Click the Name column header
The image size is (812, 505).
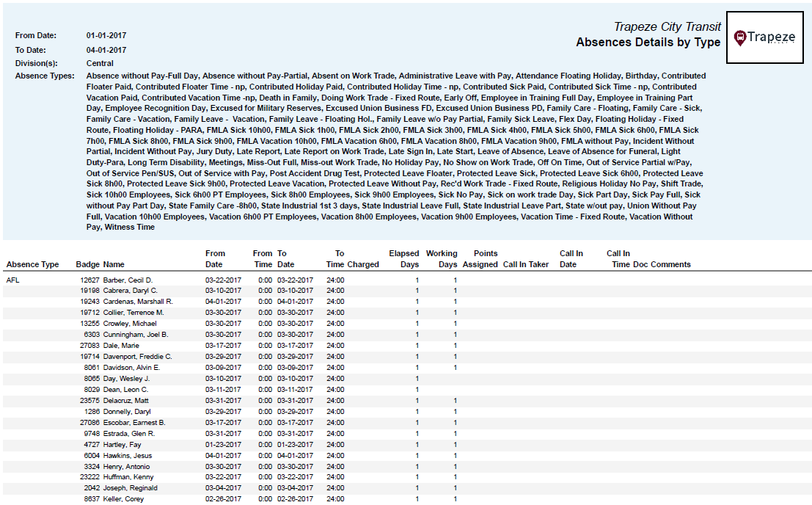(x=114, y=264)
